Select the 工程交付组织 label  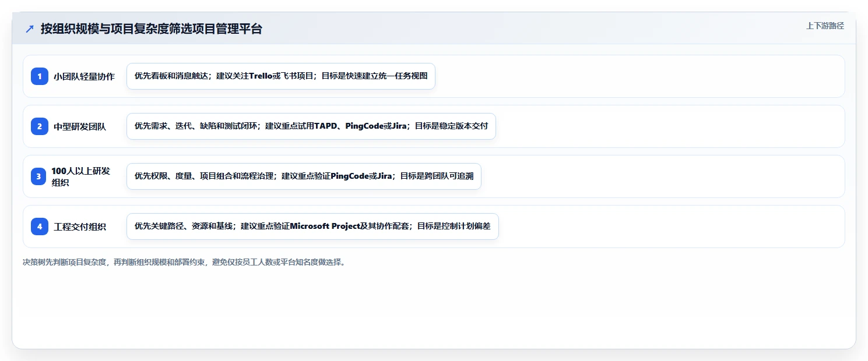coord(80,226)
